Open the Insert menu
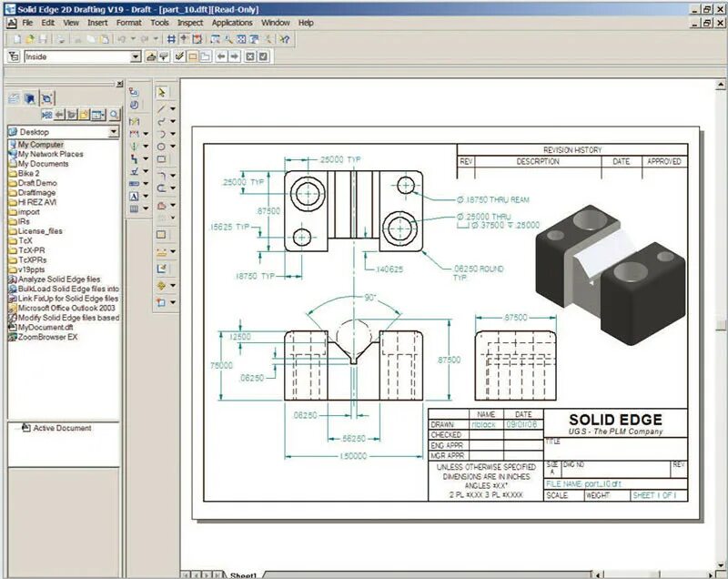 click(97, 23)
